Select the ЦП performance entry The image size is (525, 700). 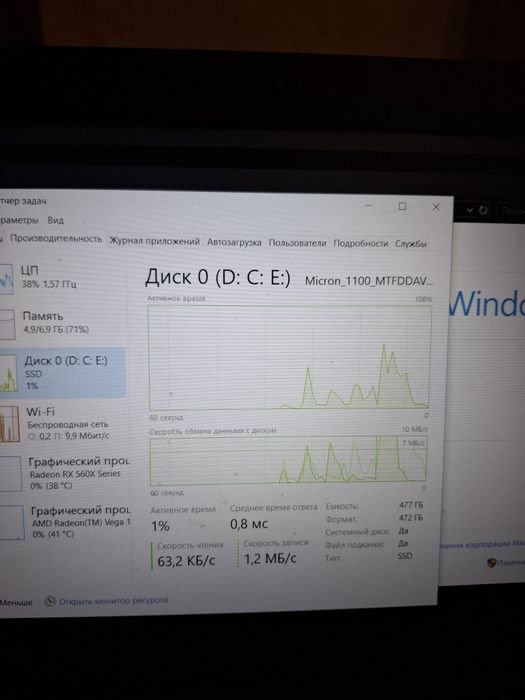coord(62,277)
